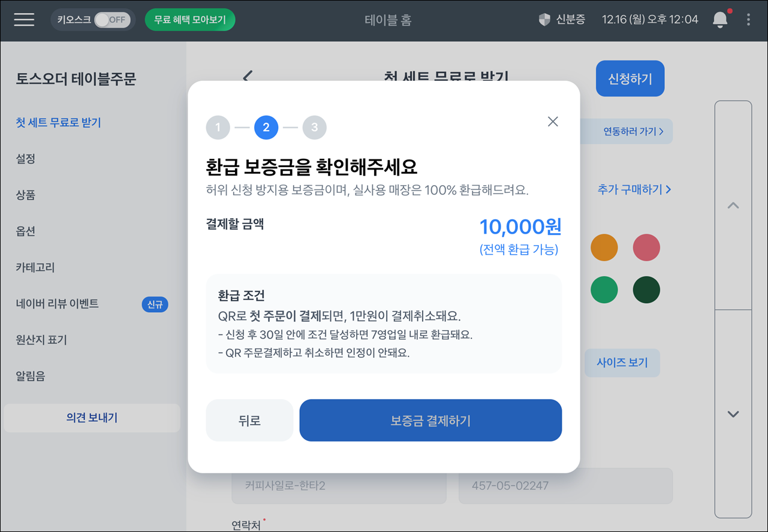Open the three-dot more options menu
Image resolution: width=768 pixels, height=532 pixels.
(x=748, y=20)
